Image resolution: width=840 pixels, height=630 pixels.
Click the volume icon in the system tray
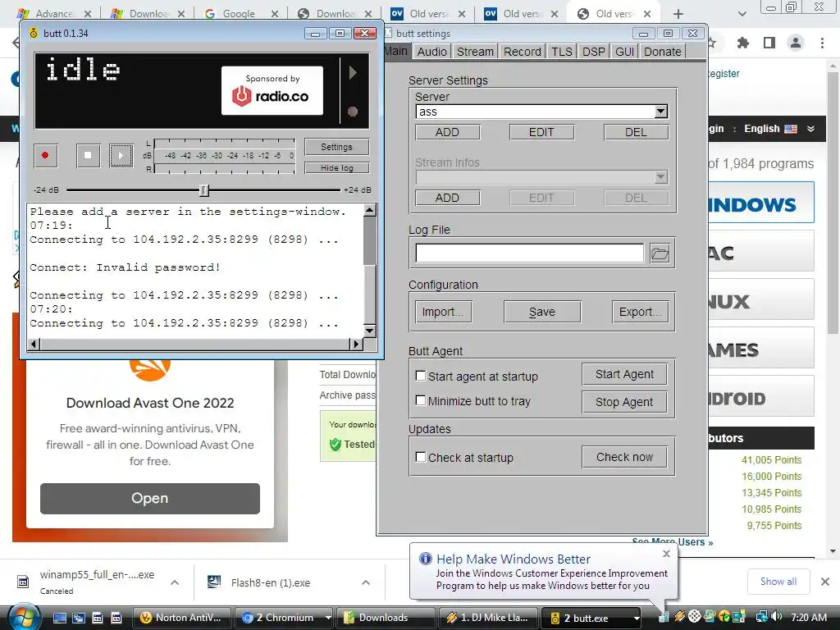point(776,617)
